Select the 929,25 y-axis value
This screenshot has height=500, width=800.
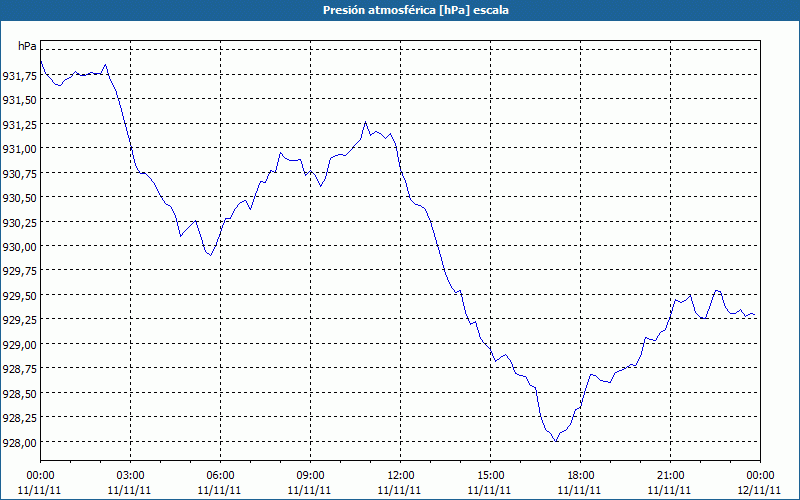pos(19,320)
